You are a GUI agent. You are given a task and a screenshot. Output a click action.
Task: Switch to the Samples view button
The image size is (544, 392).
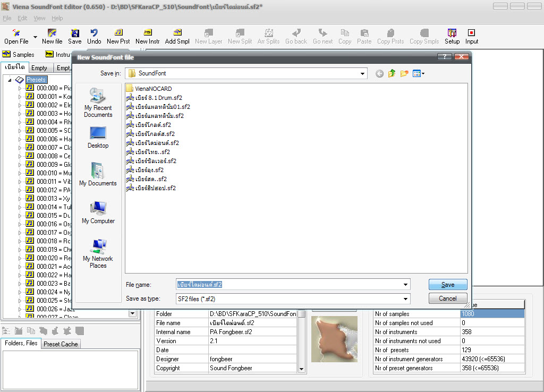19,55
